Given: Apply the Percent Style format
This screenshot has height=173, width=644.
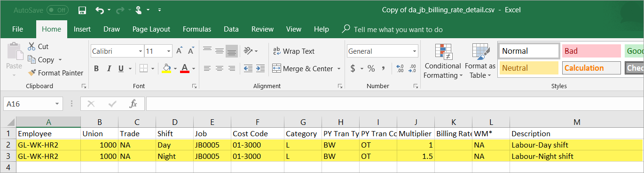Looking at the screenshot, I should point(371,69).
